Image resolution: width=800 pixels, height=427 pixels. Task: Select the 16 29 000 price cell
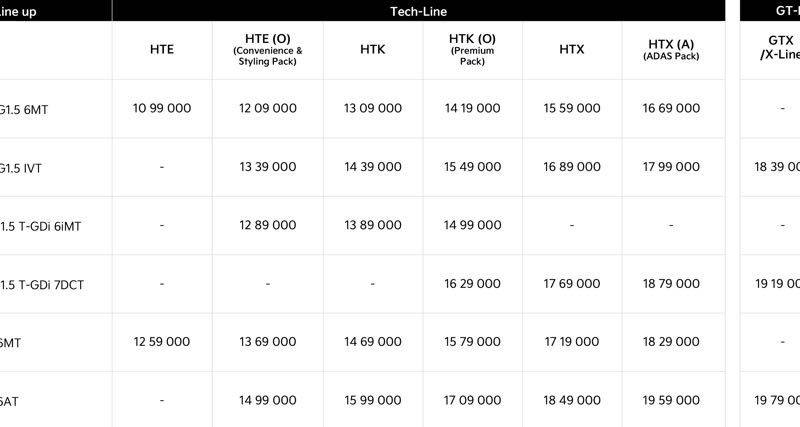point(473,284)
